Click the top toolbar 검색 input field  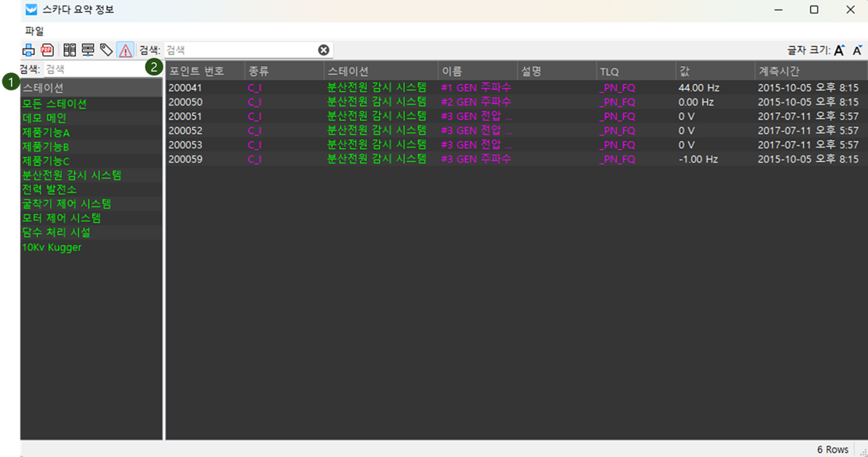pyautogui.click(x=238, y=50)
